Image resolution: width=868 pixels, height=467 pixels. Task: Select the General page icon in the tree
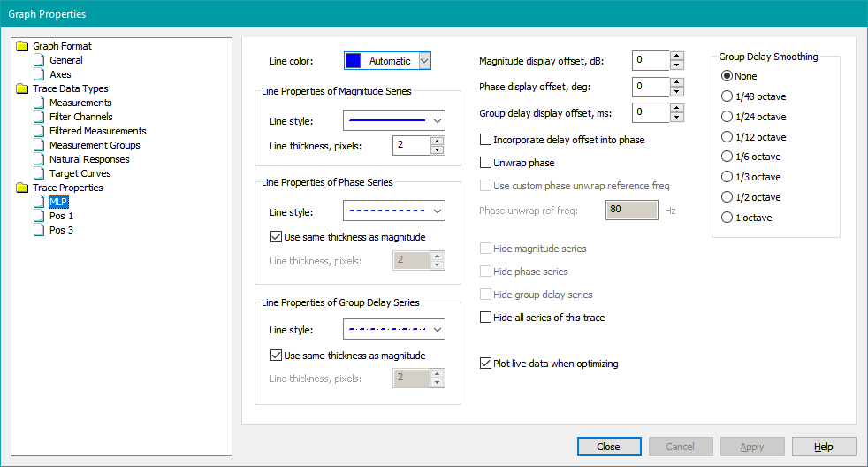coord(39,60)
